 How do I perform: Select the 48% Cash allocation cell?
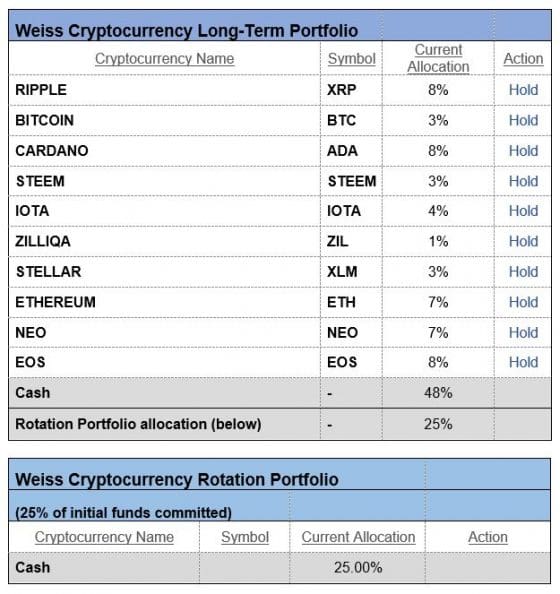(x=438, y=393)
